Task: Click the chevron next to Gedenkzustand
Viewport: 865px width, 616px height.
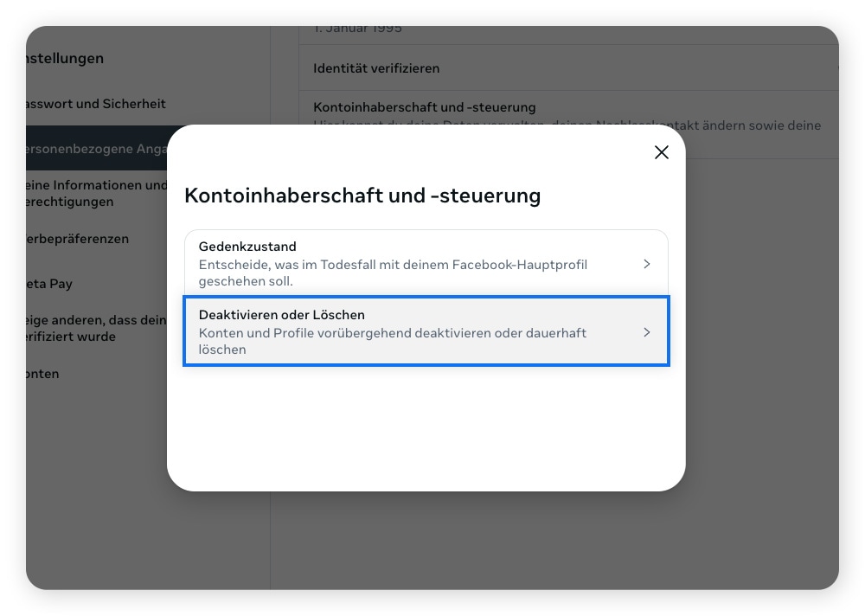Action: click(646, 265)
